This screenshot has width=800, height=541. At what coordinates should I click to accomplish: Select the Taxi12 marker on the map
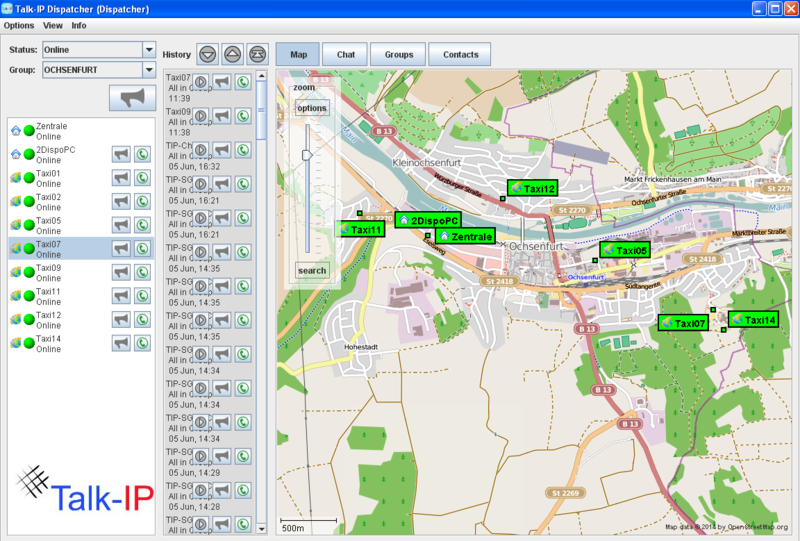pyautogui.click(x=532, y=188)
